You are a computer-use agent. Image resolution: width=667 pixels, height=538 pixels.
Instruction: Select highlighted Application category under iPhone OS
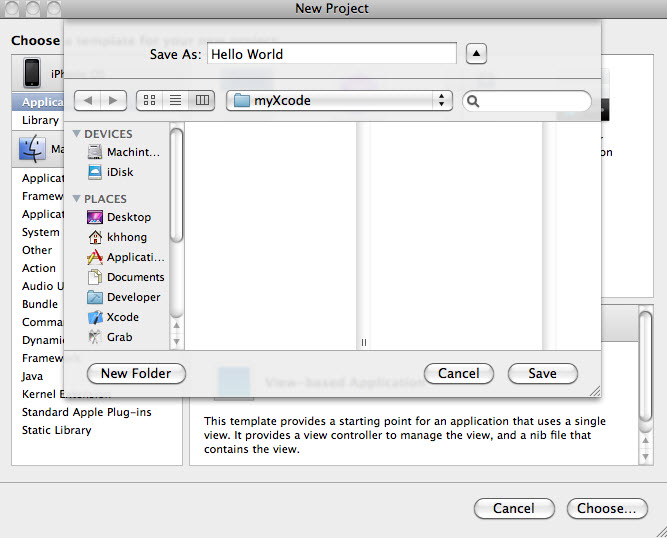click(38, 102)
